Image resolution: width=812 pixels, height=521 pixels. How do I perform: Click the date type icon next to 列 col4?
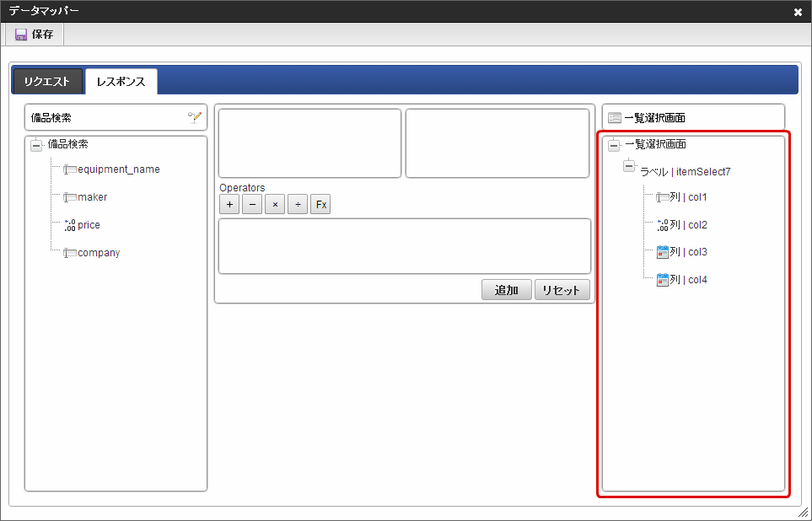pyautogui.click(x=664, y=279)
